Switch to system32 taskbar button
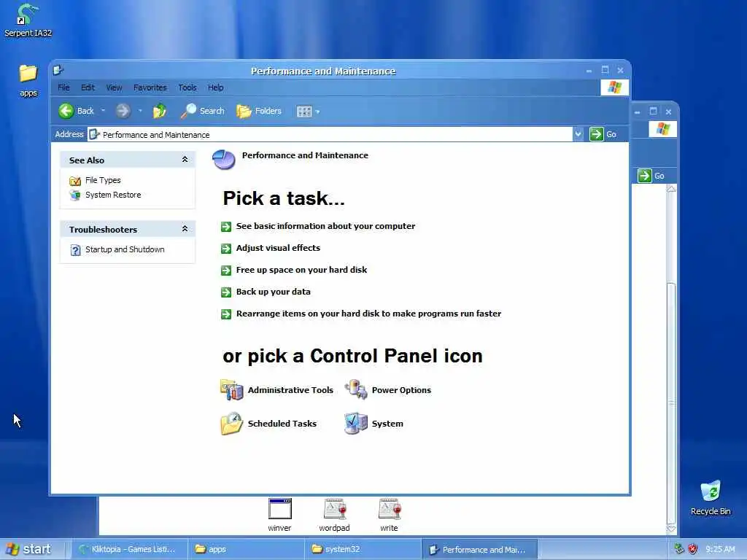 363,550
